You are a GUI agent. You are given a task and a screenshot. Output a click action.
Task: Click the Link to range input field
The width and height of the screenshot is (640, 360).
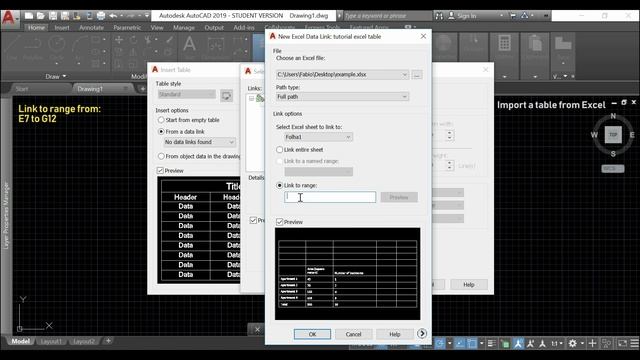330,197
